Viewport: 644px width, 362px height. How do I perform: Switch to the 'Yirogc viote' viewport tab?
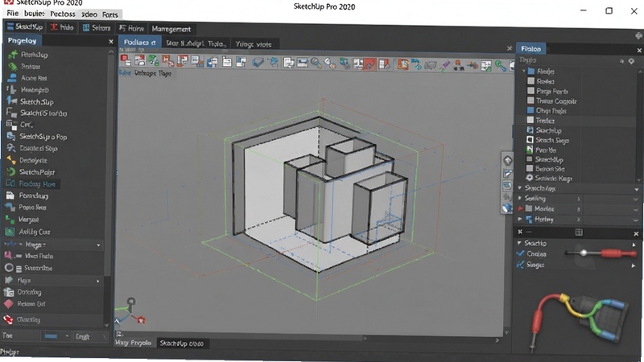pyautogui.click(x=254, y=44)
